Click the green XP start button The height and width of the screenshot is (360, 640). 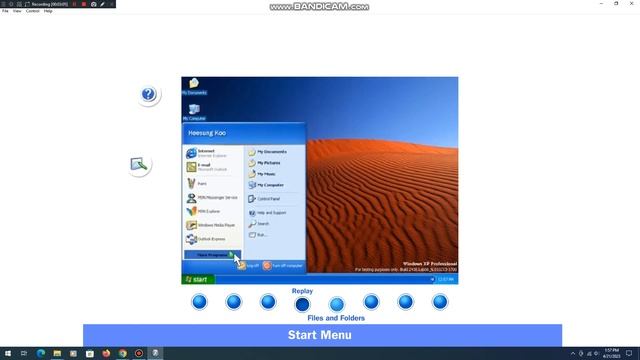point(198,280)
